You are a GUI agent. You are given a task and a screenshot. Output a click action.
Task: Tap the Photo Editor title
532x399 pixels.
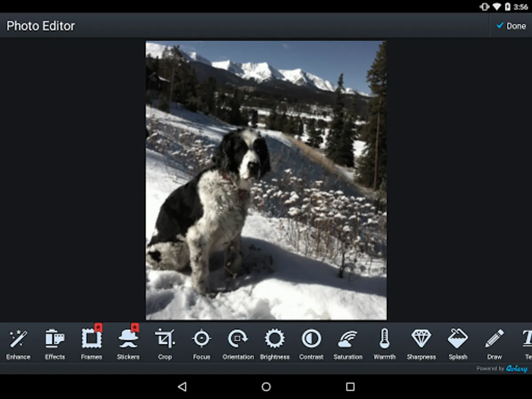pos(41,26)
